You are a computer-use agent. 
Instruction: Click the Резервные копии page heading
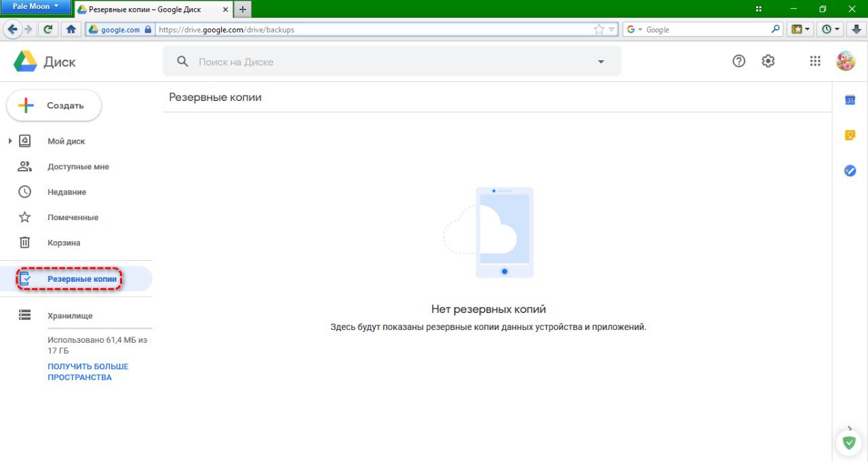coord(215,98)
